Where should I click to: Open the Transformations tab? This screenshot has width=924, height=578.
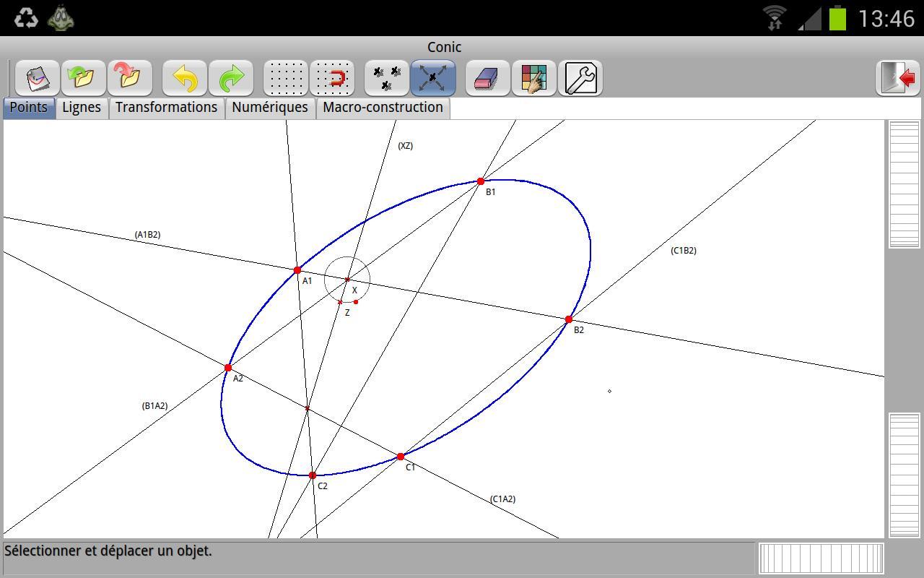[166, 108]
